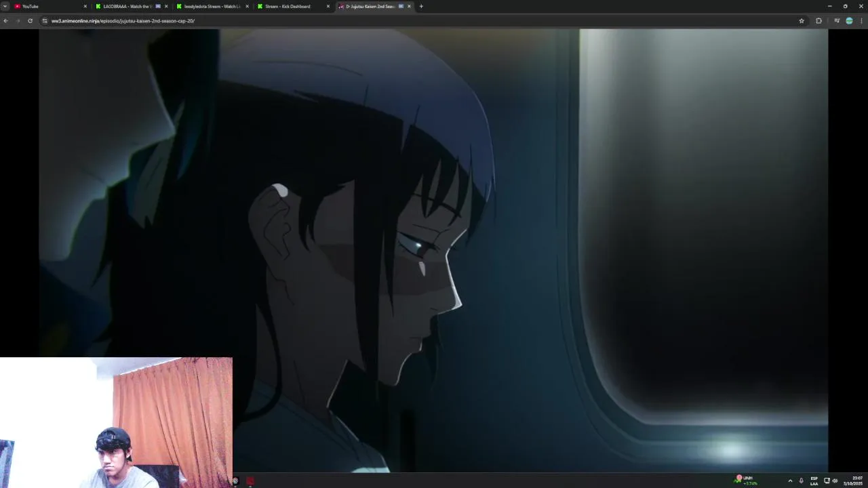Open the tab search dropdown
The width and height of the screenshot is (868, 488).
coord(5,6)
